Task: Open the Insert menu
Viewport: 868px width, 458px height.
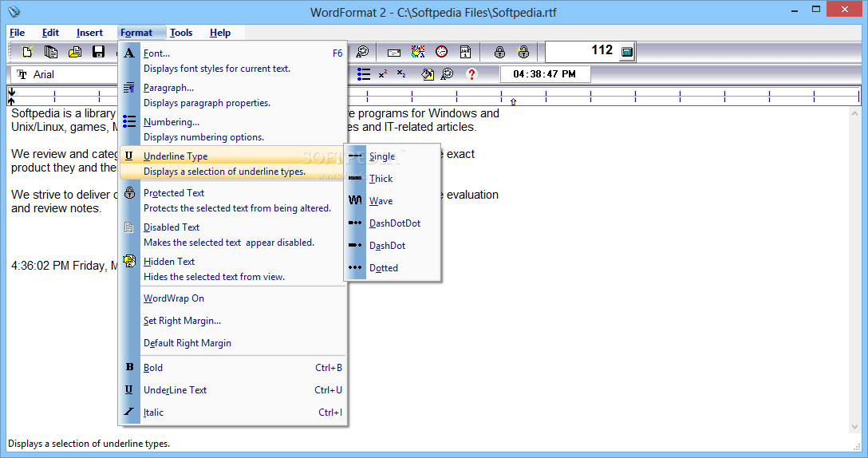Action: [89, 33]
